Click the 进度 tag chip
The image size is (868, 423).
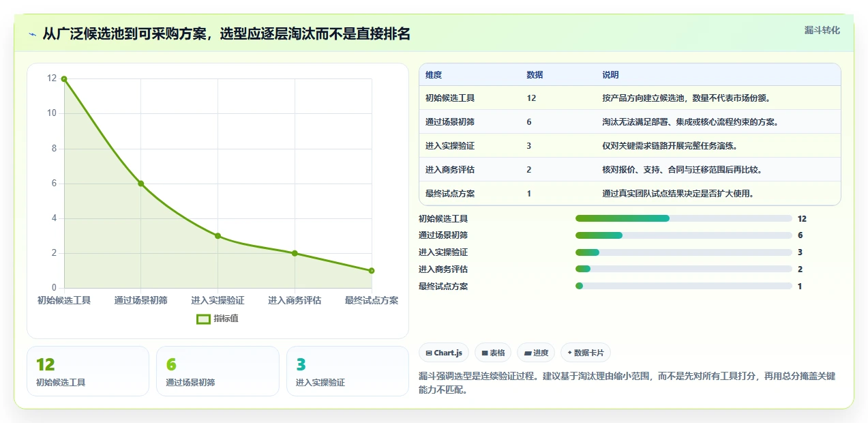[x=536, y=353]
